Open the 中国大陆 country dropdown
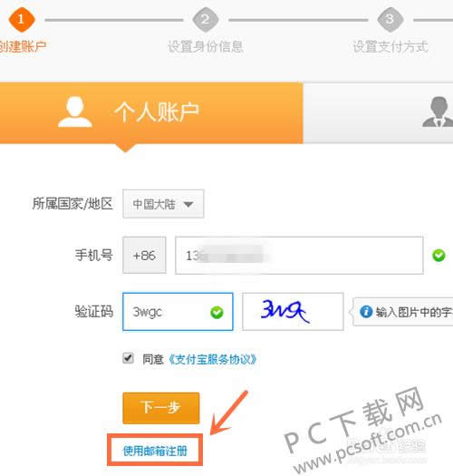 pos(163,204)
